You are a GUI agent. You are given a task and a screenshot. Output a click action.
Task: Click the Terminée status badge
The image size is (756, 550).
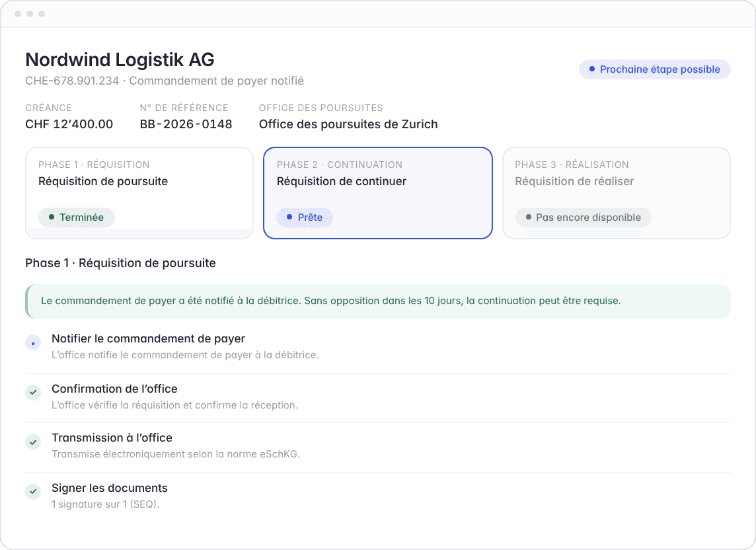[x=77, y=217]
